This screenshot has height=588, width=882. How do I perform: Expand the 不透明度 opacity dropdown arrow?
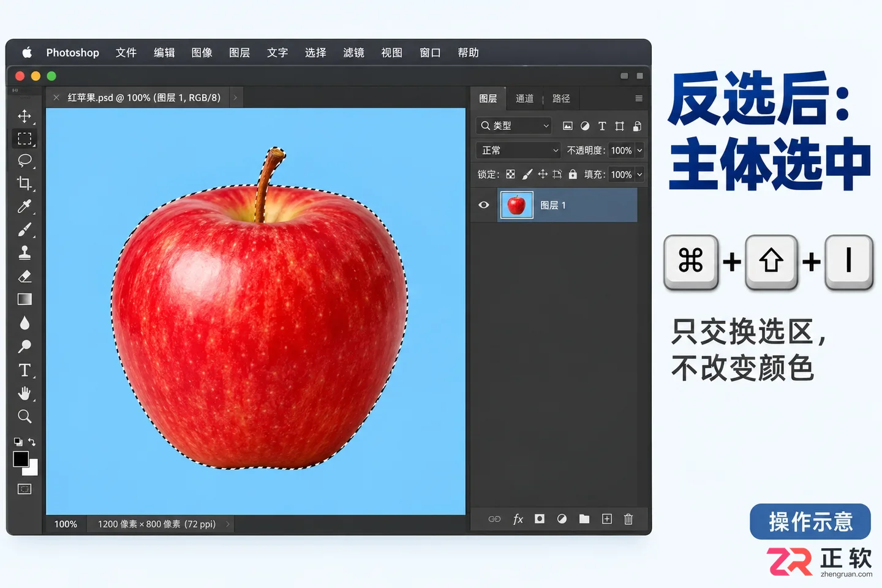point(639,150)
